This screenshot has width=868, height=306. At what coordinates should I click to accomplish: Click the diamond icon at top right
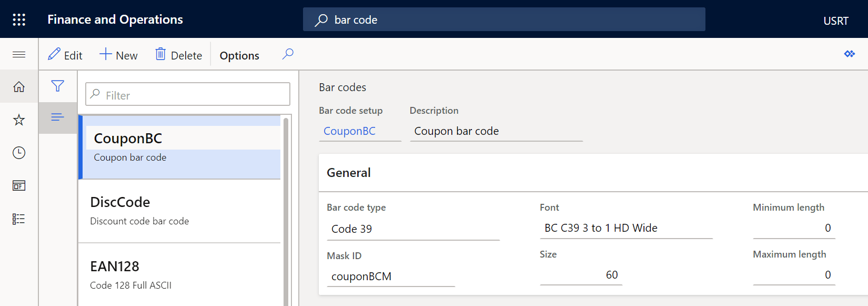coord(850,54)
